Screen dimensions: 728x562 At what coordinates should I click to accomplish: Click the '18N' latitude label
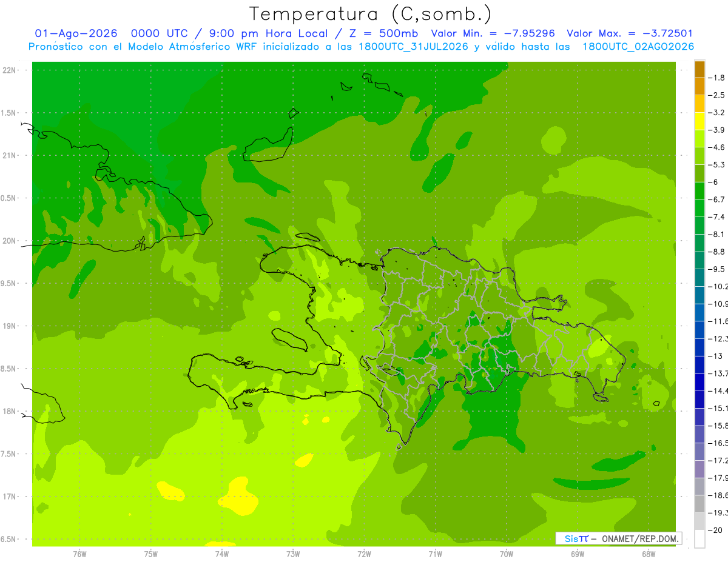[x=10, y=412]
